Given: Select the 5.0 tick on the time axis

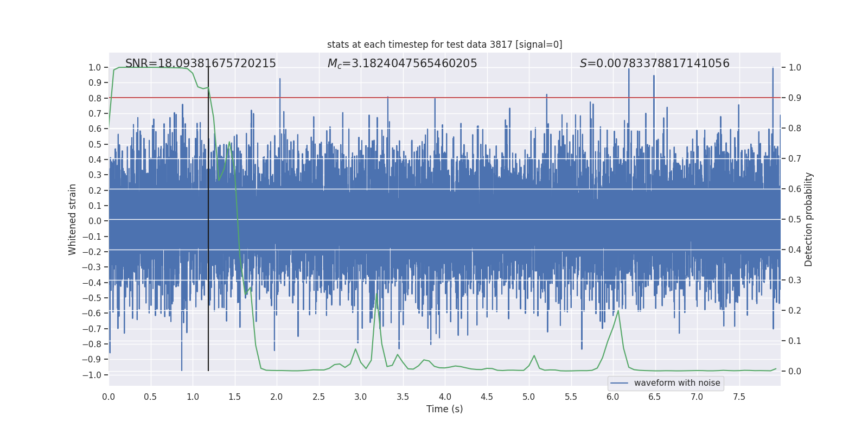Looking at the screenshot, I should click(x=529, y=397).
